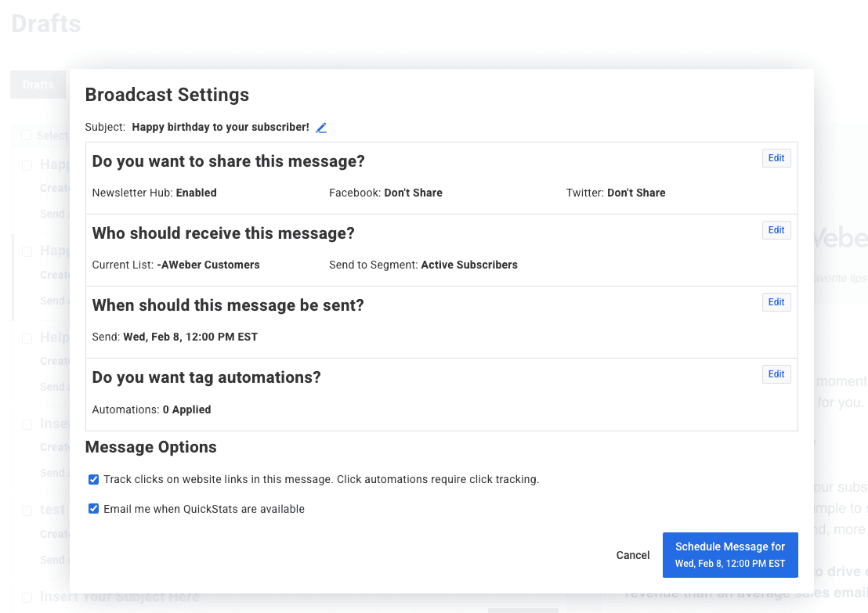This screenshot has width=868, height=613.
Task: Check the box beside the 'test' draft
Action: (27, 510)
